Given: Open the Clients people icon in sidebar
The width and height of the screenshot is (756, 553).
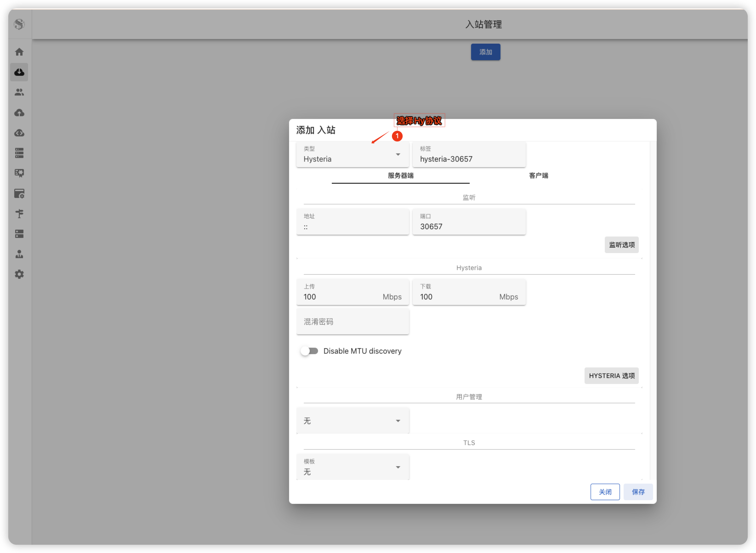Looking at the screenshot, I should (x=19, y=92).
